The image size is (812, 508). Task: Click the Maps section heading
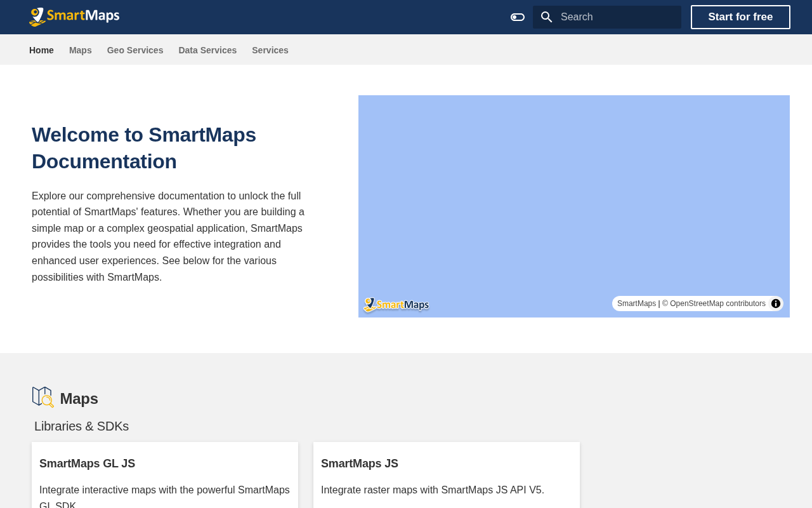pos(79,399)
